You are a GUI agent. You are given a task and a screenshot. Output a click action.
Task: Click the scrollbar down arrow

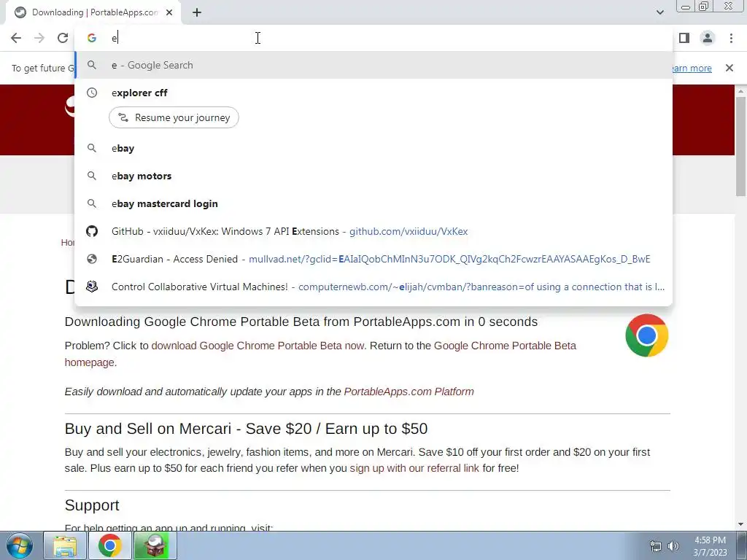click(x=740, y=525)
